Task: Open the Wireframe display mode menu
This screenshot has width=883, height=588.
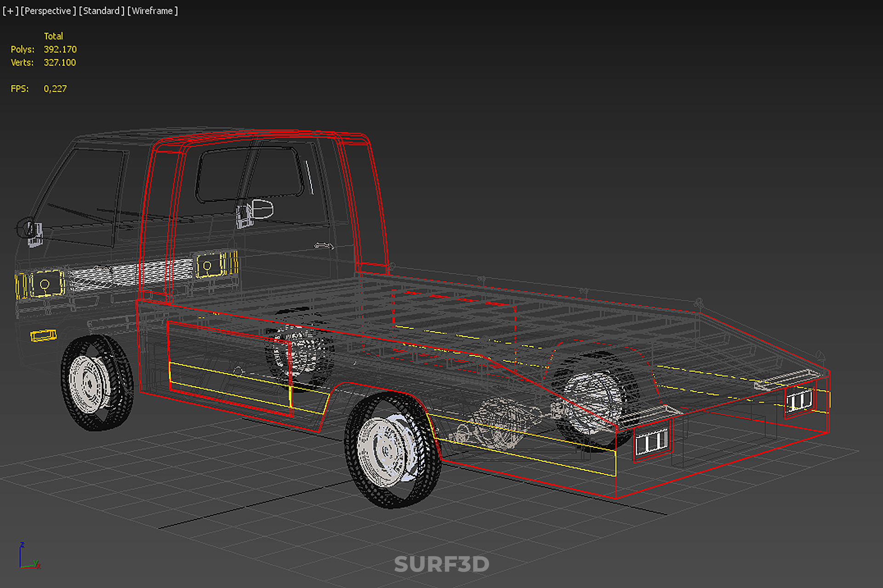Action: point(153,11)
